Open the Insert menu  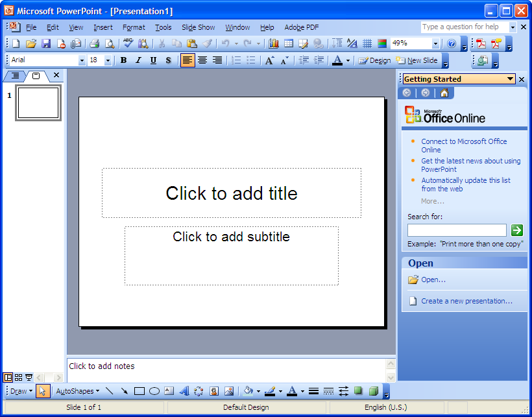(103, 27)
